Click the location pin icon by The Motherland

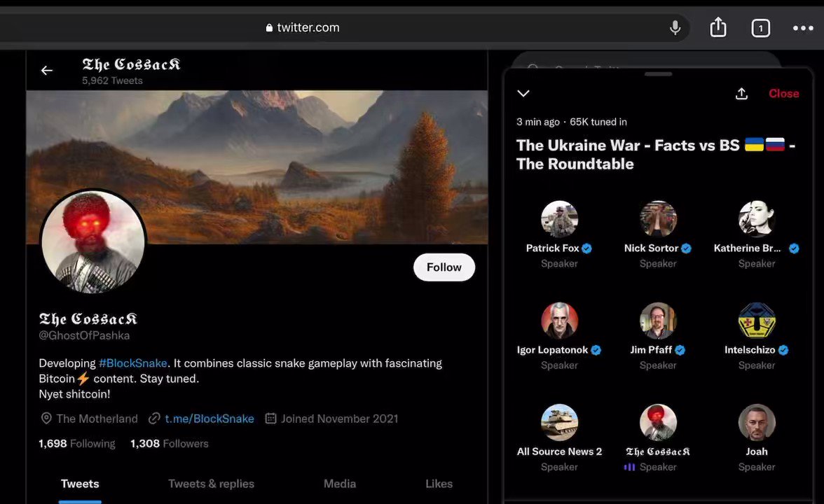pyautogui.click(x=46, y=419)
